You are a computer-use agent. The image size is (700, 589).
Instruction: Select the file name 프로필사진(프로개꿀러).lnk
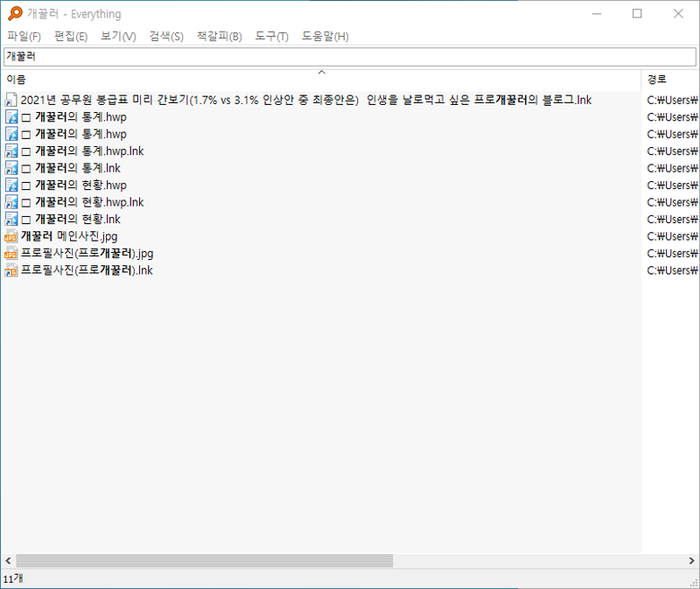[x=87, y=270]
